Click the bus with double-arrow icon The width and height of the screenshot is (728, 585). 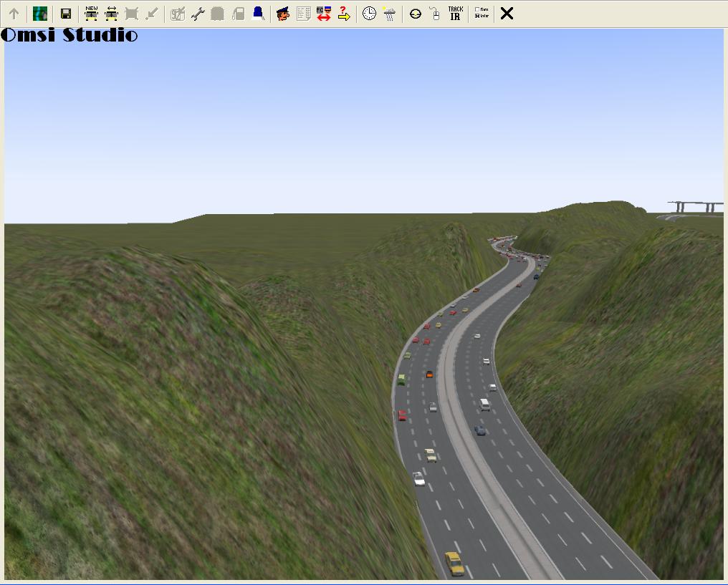click(x=111, y=14)
